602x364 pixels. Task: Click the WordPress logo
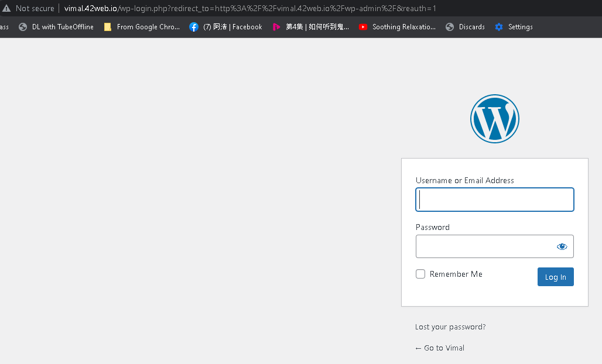coord(494,119)
